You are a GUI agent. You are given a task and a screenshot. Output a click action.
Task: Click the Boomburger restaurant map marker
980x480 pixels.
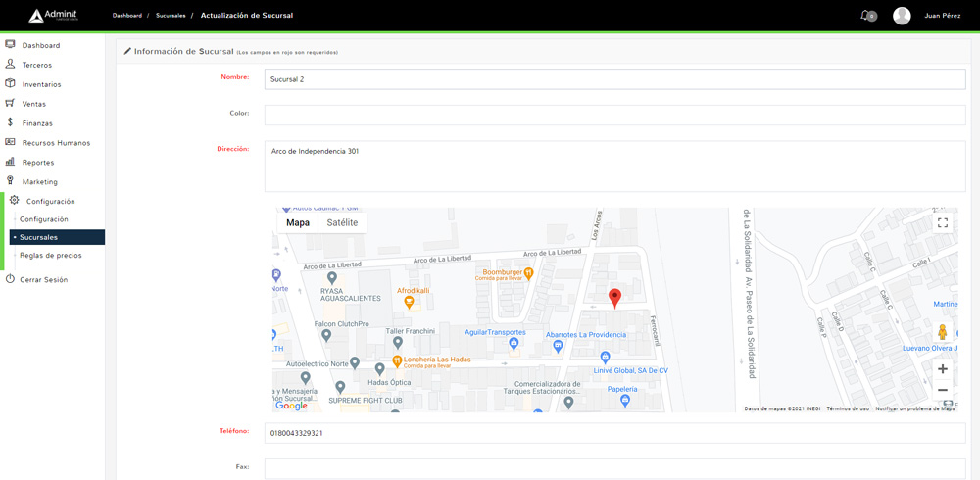[x=528, y=273]
